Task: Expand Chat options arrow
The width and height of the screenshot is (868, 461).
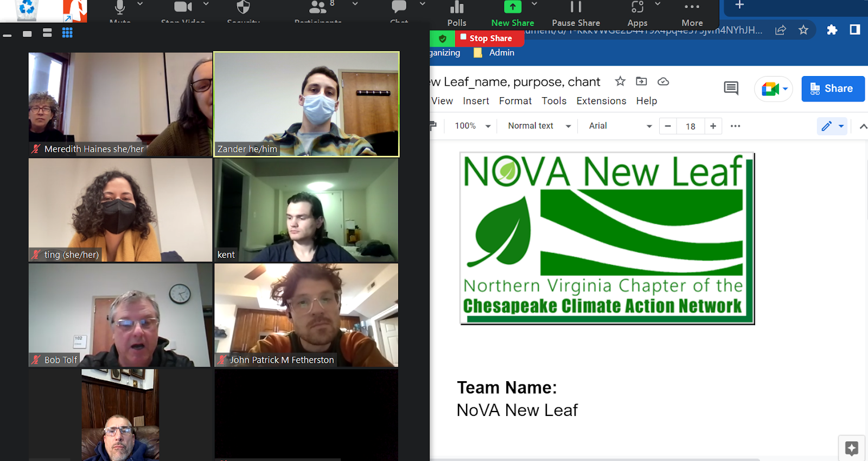Action: (423, 4)
